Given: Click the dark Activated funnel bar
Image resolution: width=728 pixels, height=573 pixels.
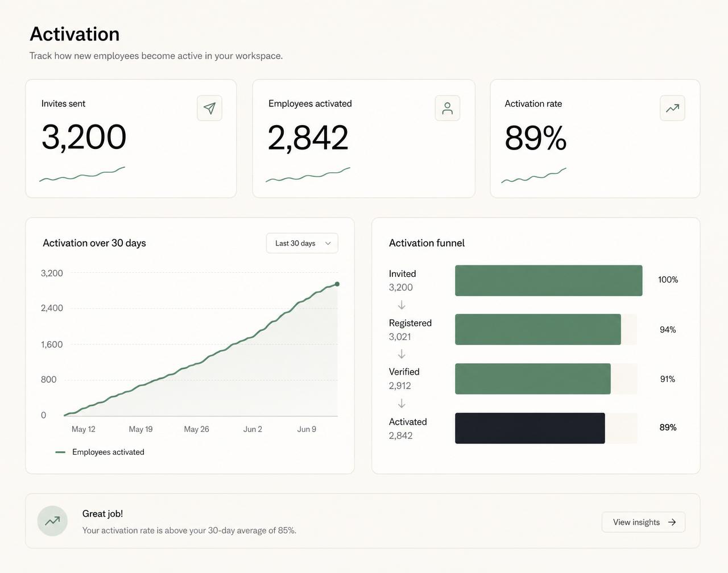Looking at the screenshot, I should click(530, 429).
